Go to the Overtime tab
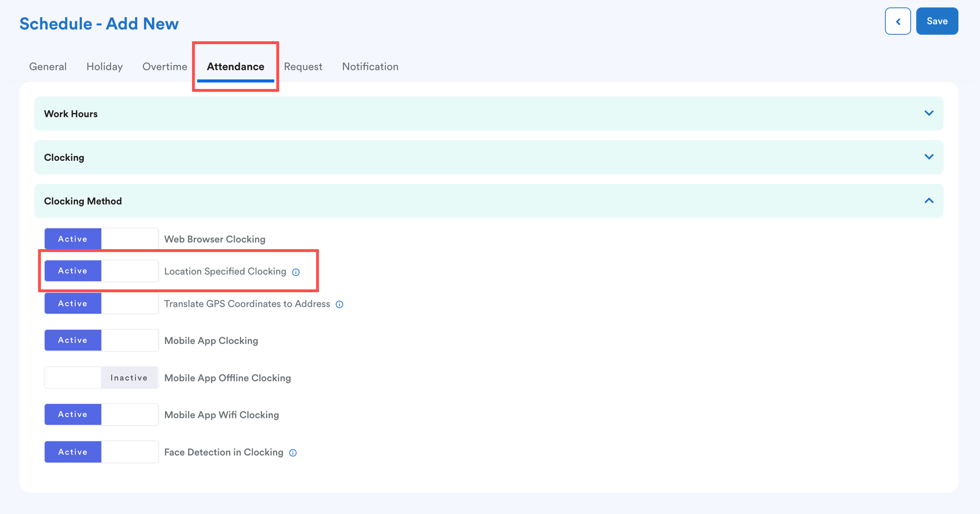This screenshot has height=514, width=980. tap(165, 67)
